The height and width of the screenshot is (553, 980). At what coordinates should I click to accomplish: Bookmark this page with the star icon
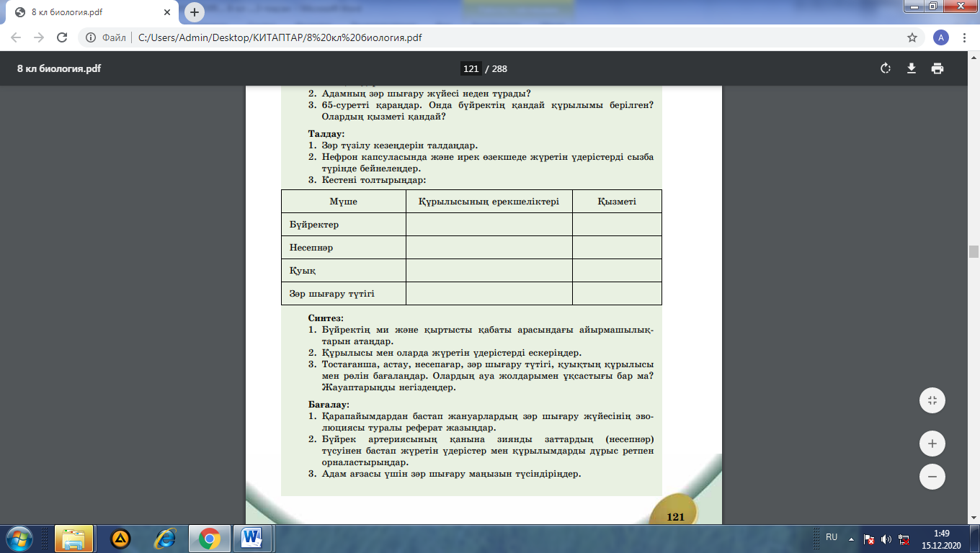coord(912,37)
